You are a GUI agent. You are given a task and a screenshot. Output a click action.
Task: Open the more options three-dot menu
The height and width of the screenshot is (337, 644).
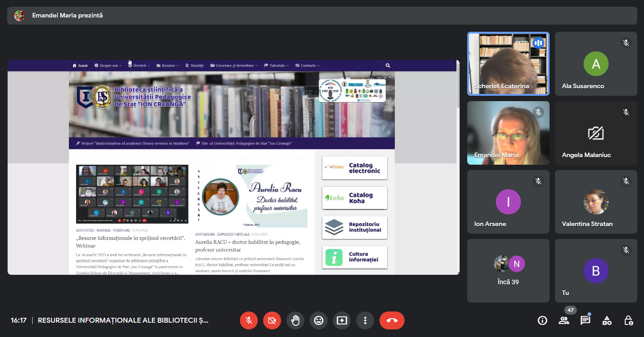(365, 320)
